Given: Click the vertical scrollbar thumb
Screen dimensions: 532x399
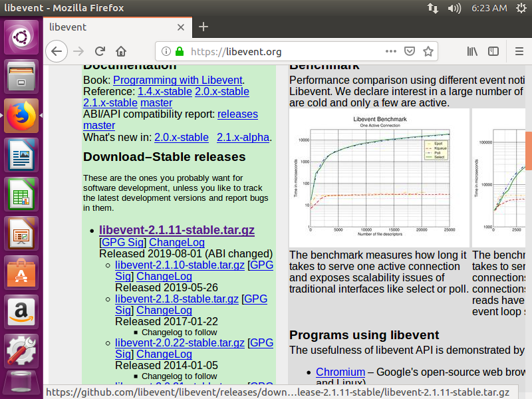Looking at the screenshot, I should click(529, 151).
